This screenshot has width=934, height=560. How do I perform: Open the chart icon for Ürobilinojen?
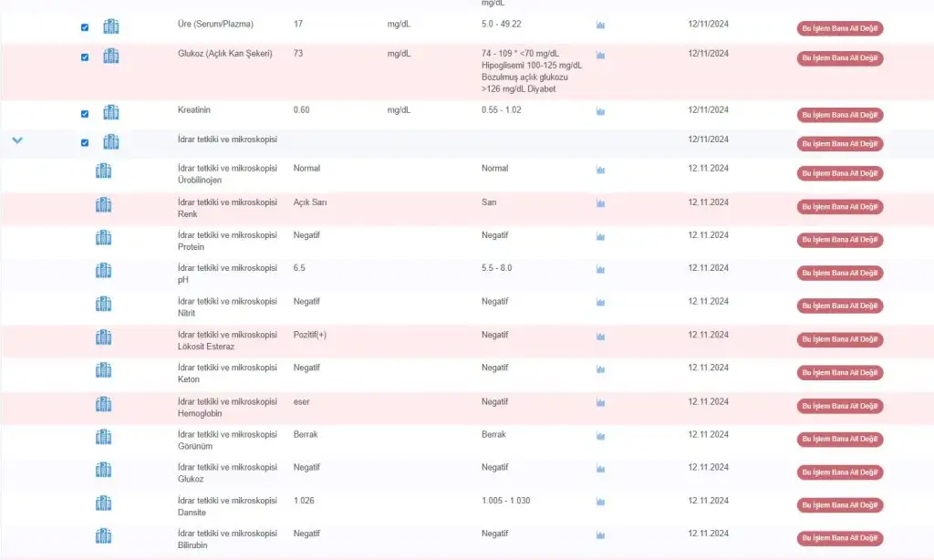600,171
